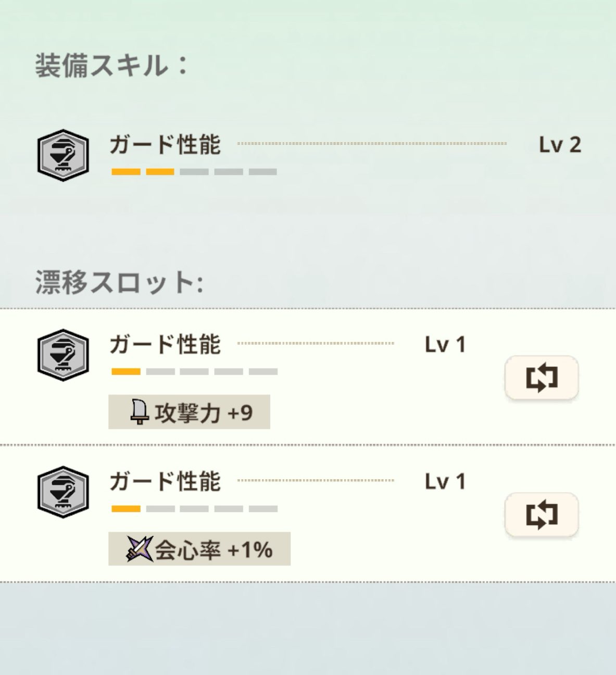
Task: Select the 攻撃力 +9 bonus tag
Action: coord(189,412)
